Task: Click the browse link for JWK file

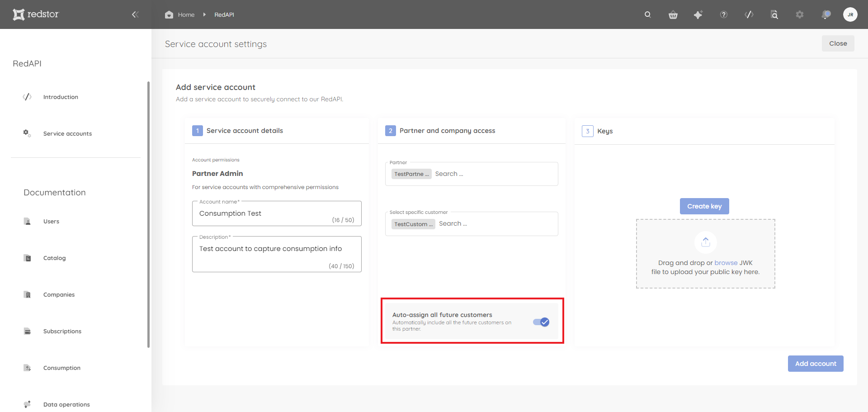Action: 726,263
